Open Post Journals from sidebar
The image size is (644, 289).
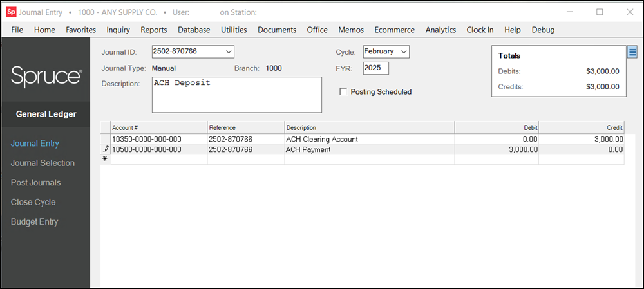click(x=36, y=183)
